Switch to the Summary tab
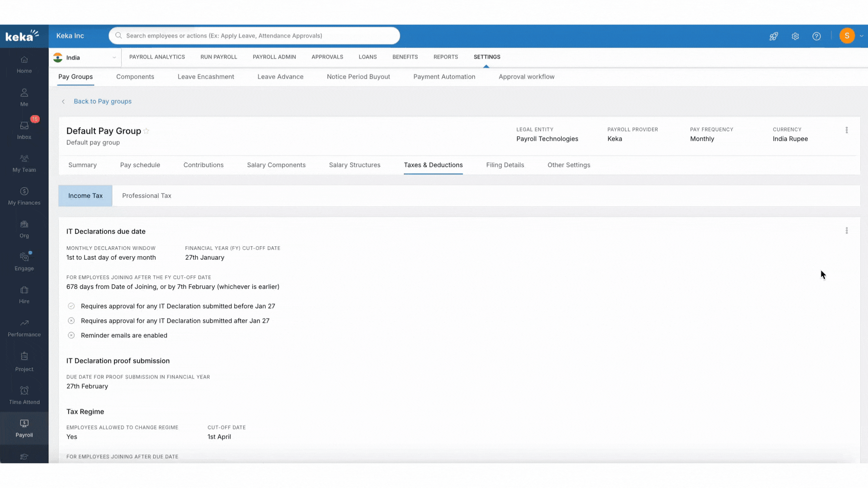The height and width of the screenshot is (488, 868). pos(82,164)
